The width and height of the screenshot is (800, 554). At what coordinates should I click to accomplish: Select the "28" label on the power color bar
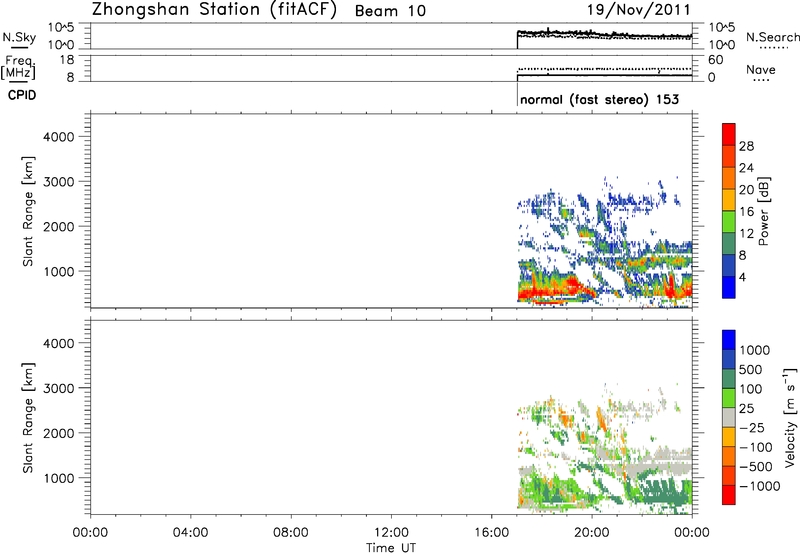click(746, 146)
